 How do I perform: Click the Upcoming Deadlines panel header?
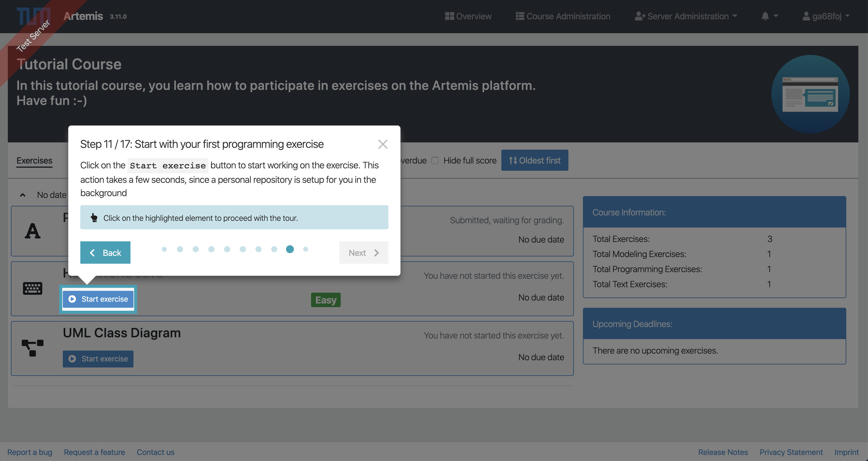pyautogui.click(x=714, y=323)
